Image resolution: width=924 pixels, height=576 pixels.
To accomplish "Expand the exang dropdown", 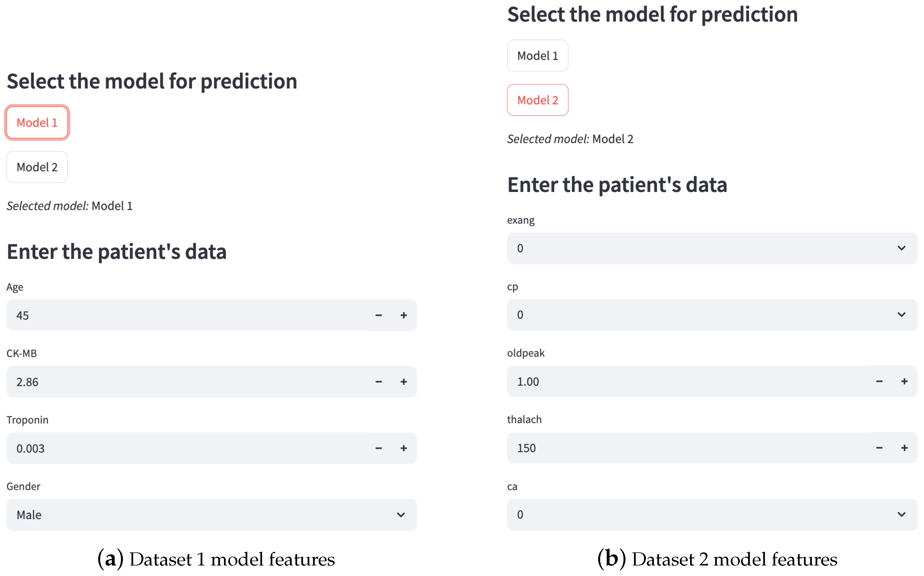I will point(712,248).
